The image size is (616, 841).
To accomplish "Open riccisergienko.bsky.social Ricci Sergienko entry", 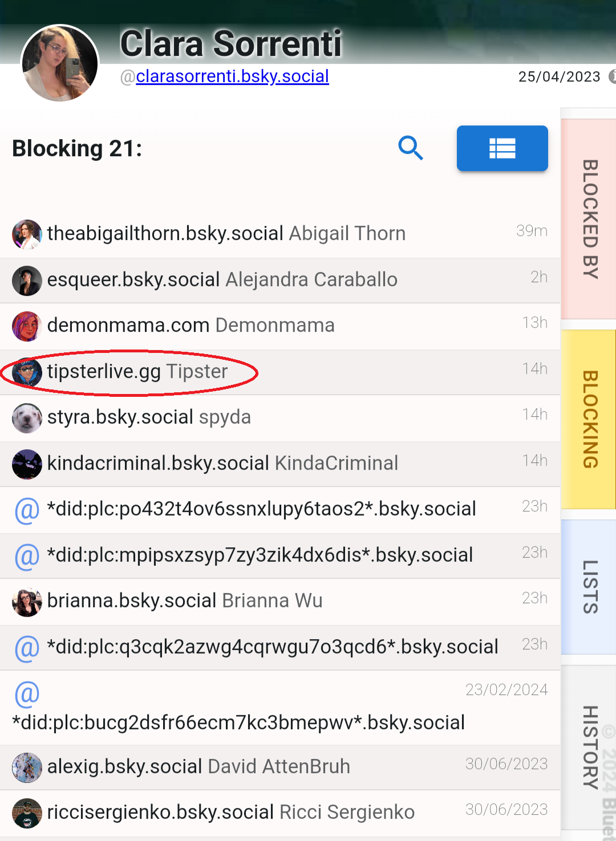I will click(x=230, y=812).
